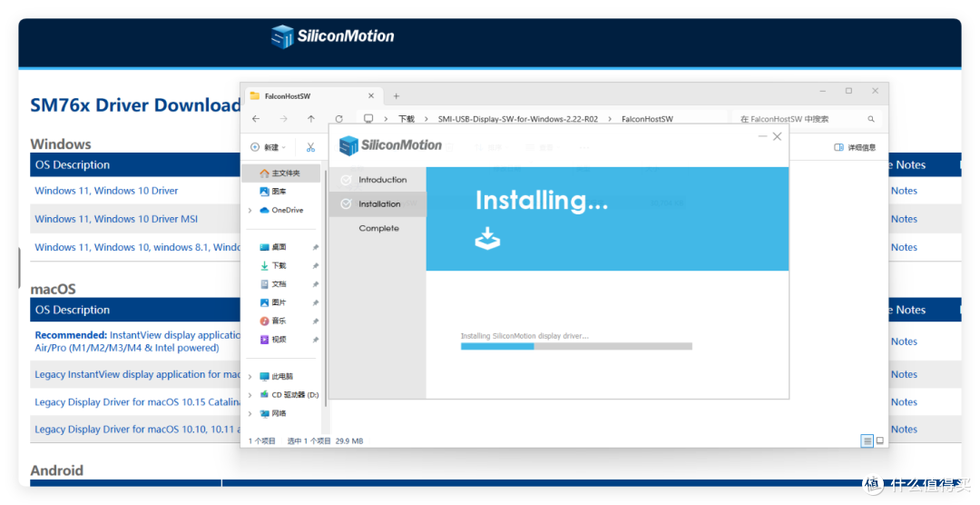Click the chevron before FalconHostSW in address bar
The image size is (980, 505).
tap(610, 119)
